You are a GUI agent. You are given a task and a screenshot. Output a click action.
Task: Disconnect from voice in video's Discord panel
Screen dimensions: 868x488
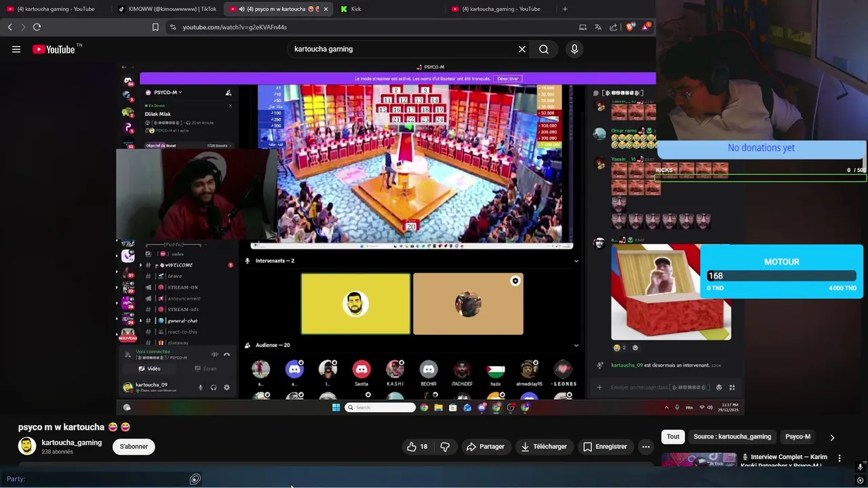click(226, 354)
